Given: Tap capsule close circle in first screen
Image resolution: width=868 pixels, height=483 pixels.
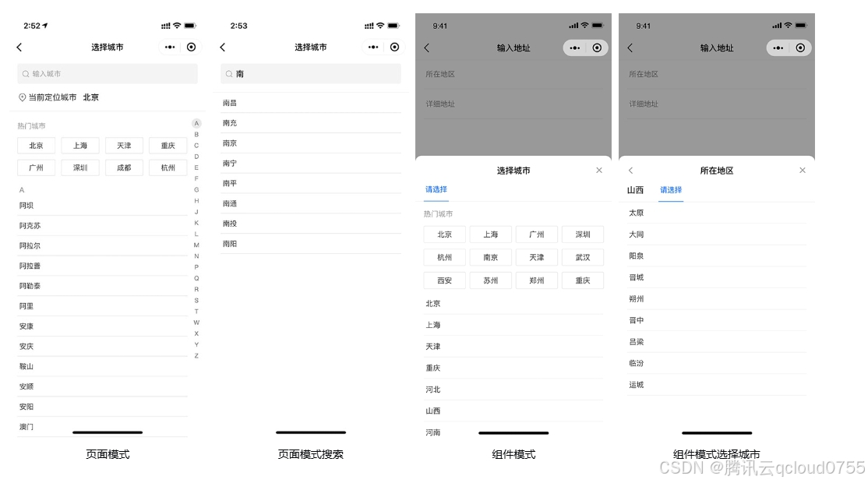Looking at the screenshot, I should (191, 48).
